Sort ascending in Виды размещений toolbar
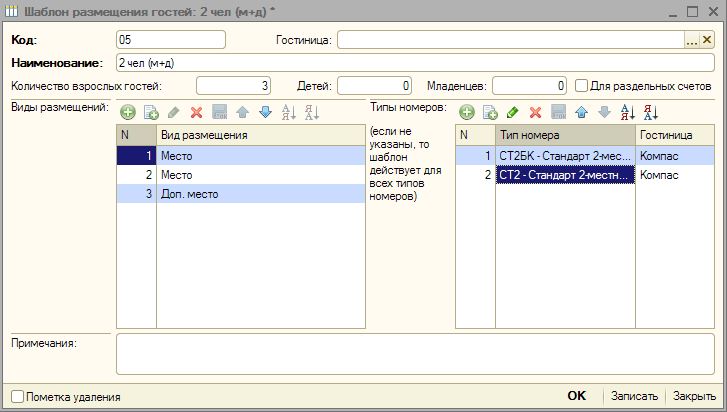 [289, 112]
